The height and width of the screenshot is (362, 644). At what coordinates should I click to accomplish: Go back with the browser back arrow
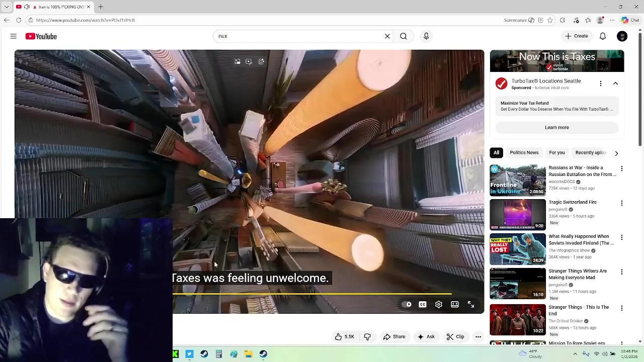pos(6,20)
